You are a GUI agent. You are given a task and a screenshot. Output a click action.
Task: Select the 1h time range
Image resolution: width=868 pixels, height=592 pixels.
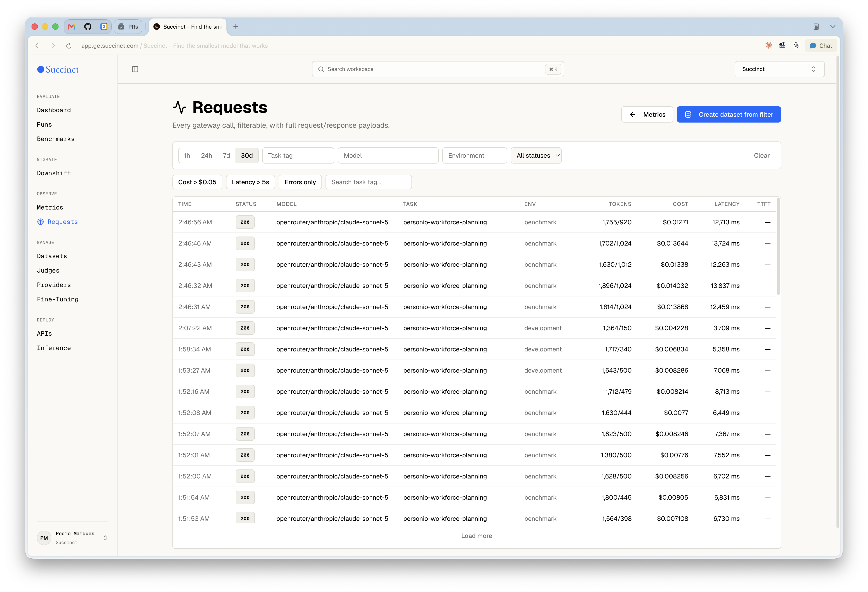click(x=187, y=155)
